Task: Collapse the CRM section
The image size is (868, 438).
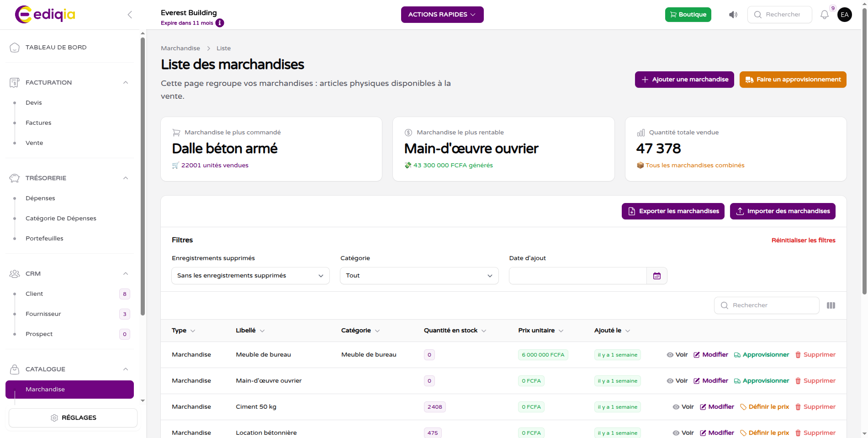Action: [x=126, y=274]
